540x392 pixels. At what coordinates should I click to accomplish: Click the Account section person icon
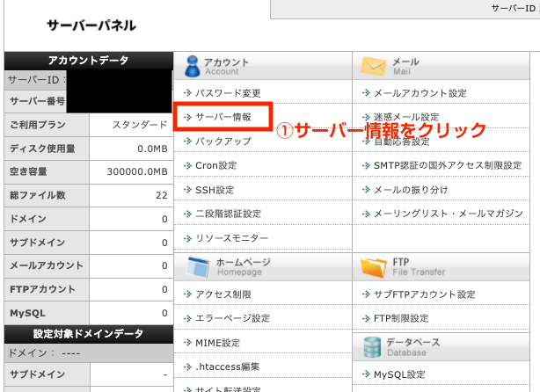(x=189, y=66)
